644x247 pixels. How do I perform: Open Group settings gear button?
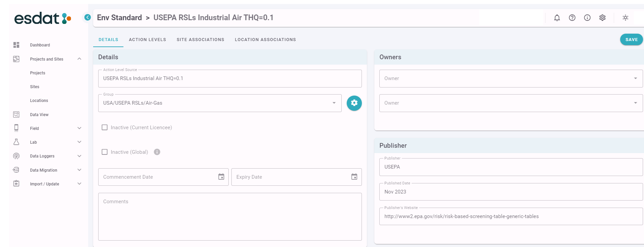pyautogui.click(x=354, y=103)
